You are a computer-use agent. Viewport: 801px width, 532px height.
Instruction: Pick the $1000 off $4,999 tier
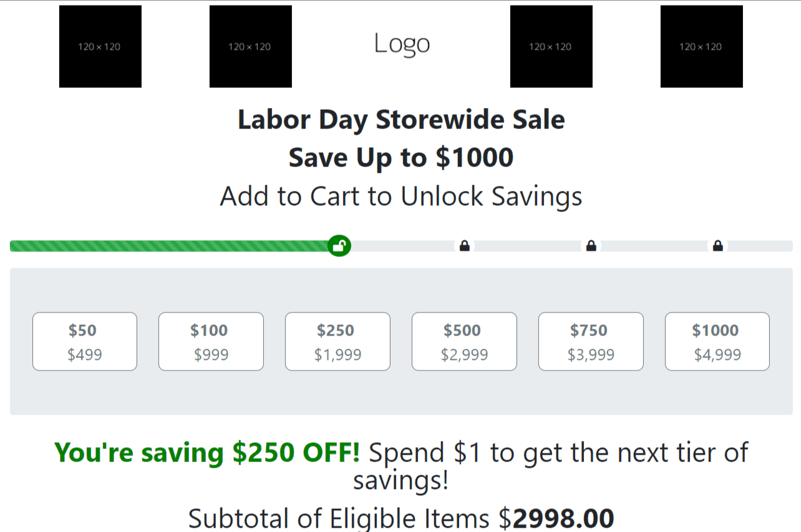point(717,342)
